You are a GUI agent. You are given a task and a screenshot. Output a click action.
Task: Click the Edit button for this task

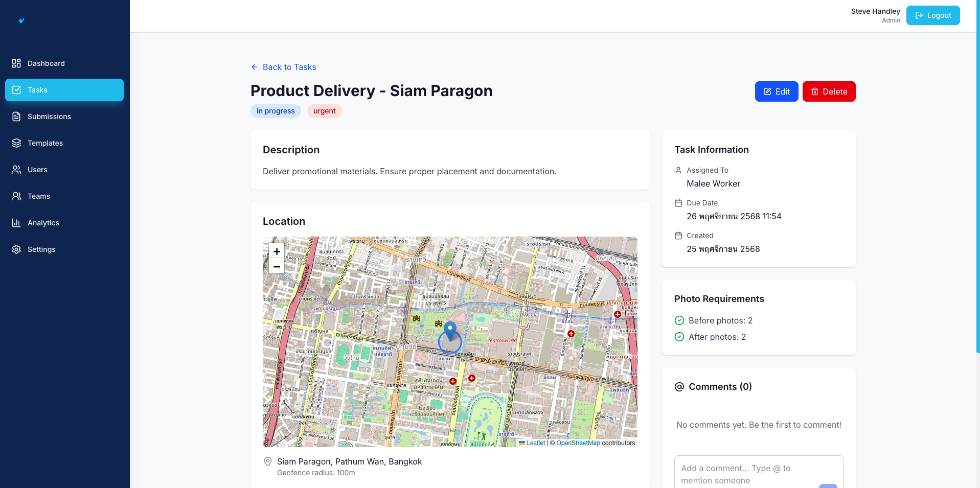(776, 91)
